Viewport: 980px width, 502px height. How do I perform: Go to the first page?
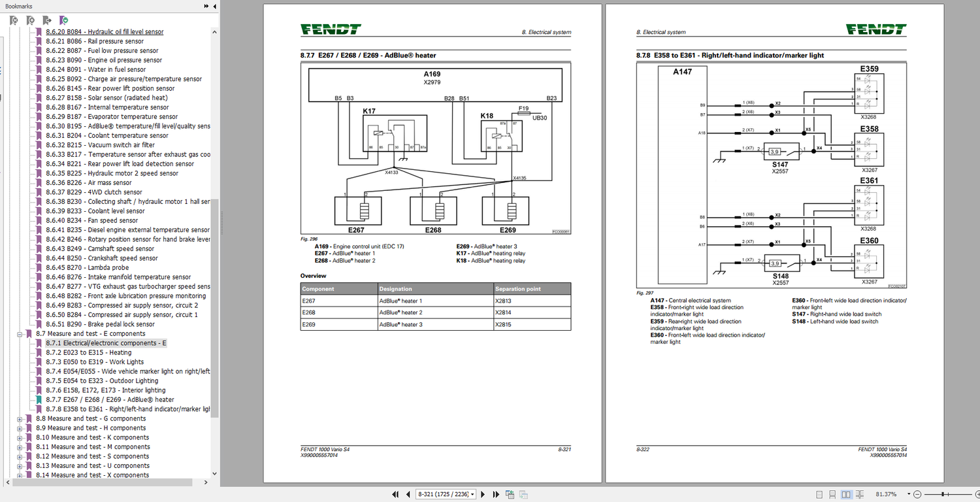point(395,494)
